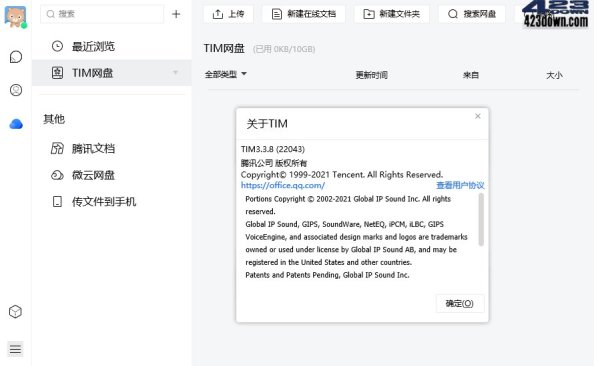Click 新建在线文档 button
This screenshot has height=366, width=594.
pos(304,14)
